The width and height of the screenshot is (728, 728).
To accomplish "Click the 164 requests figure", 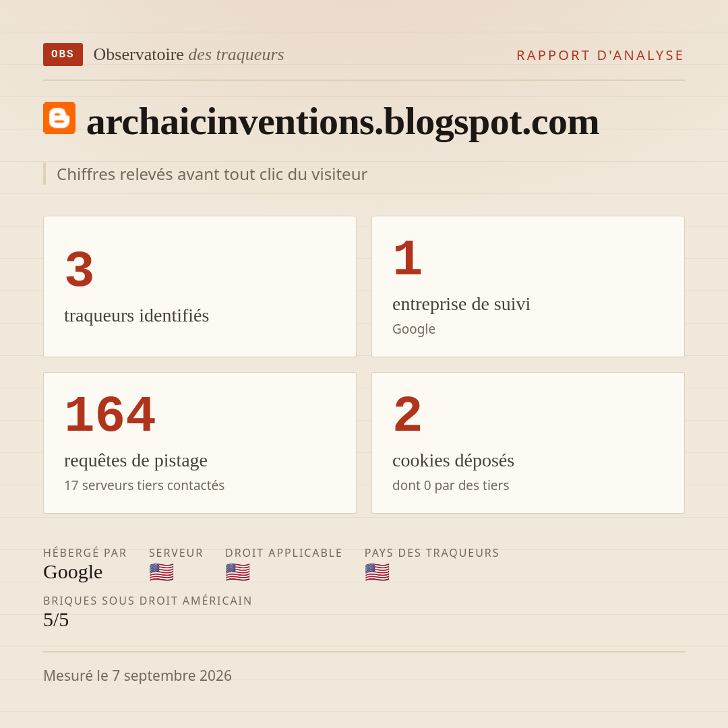I will pyautogui.click(x=110, y=415).
